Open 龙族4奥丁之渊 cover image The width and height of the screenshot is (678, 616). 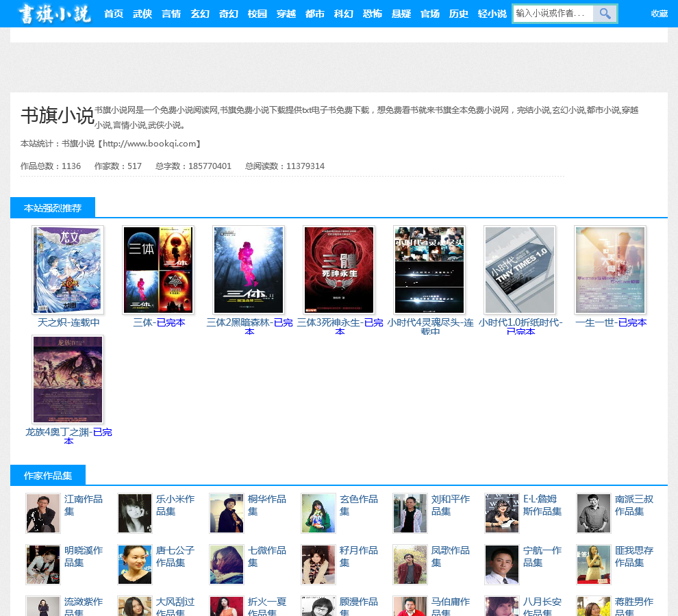click(x=68, y=379)
